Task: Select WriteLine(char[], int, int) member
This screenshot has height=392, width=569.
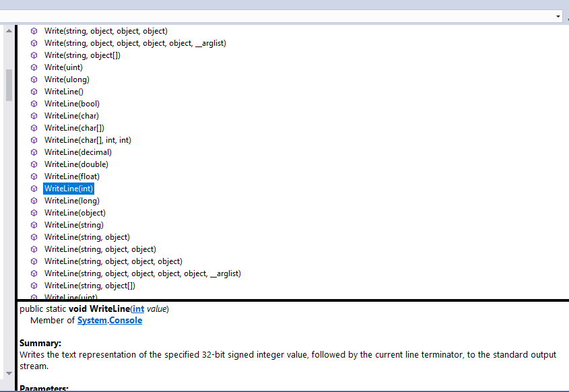Action: click(x=88, y=140)
